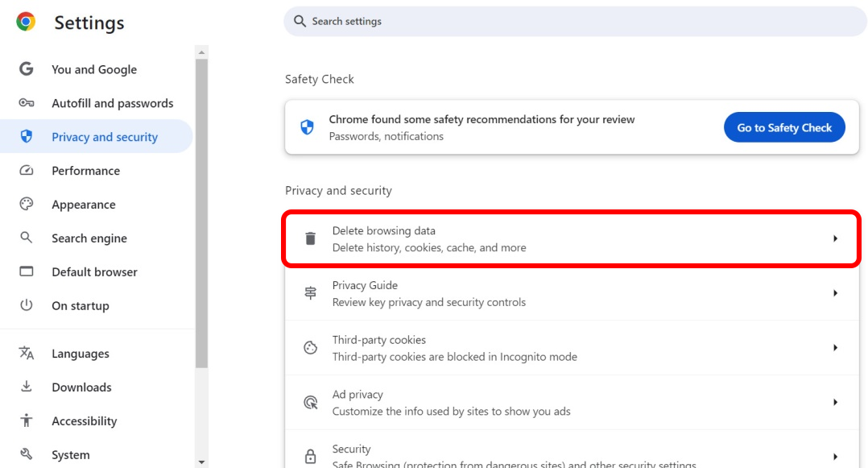Click 'Review key privacy and security controls' text
The image size is (868, 468).
[x=429, y=302]
